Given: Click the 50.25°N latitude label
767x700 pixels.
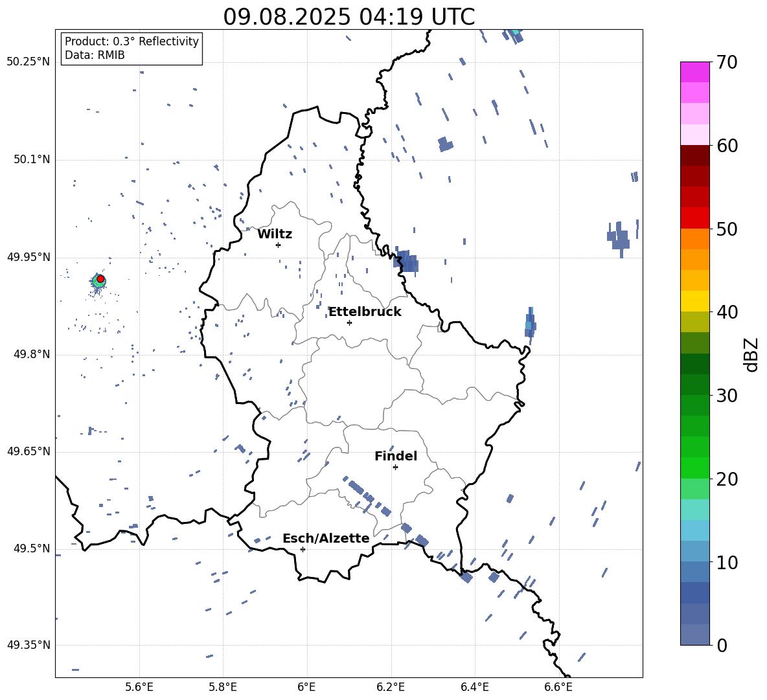Looking at the screenshot, I should [28, 62].
